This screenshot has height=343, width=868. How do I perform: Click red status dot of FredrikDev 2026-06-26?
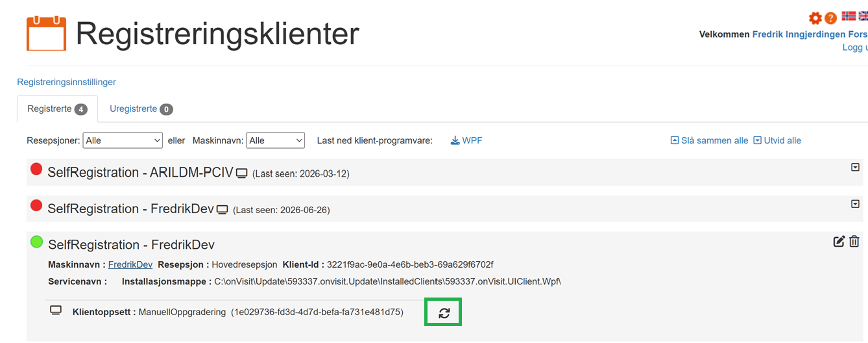coord(36,205)
